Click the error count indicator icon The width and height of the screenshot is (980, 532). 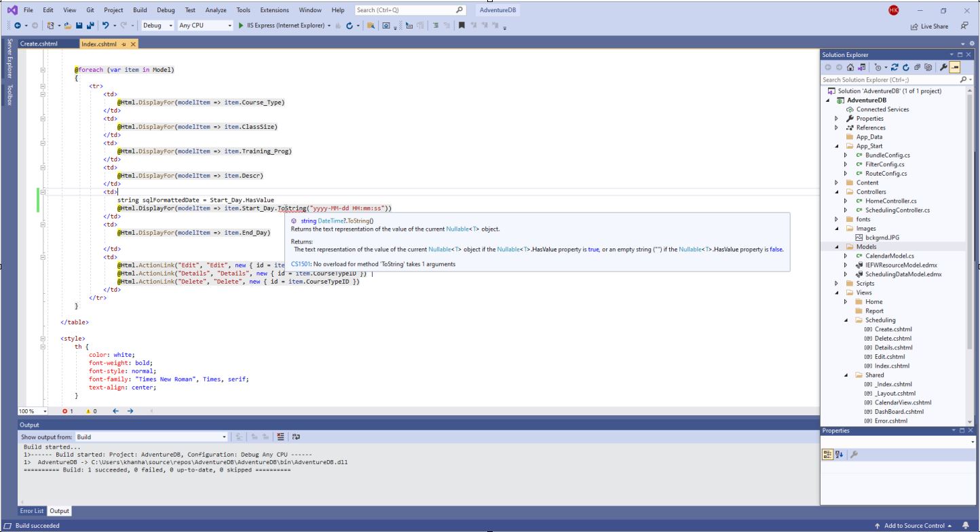coord(65,411)
